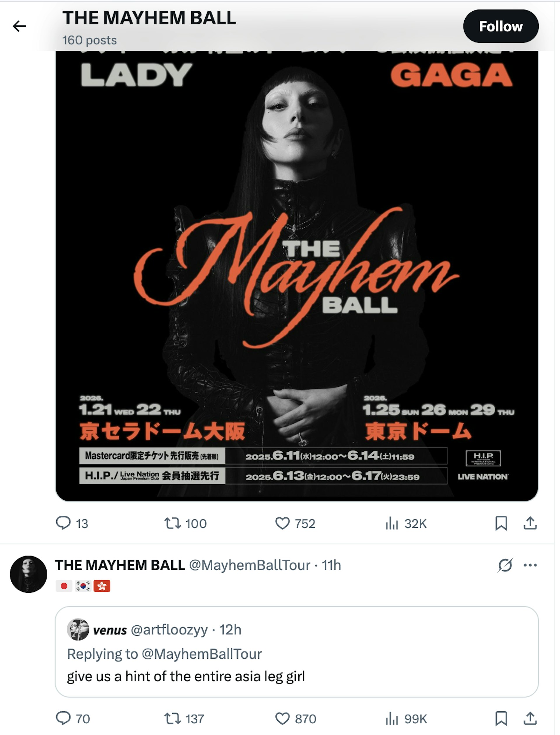Reply to the tweet with 70 comments
This screenshot has width=560, height=735.
click(73, 719)
